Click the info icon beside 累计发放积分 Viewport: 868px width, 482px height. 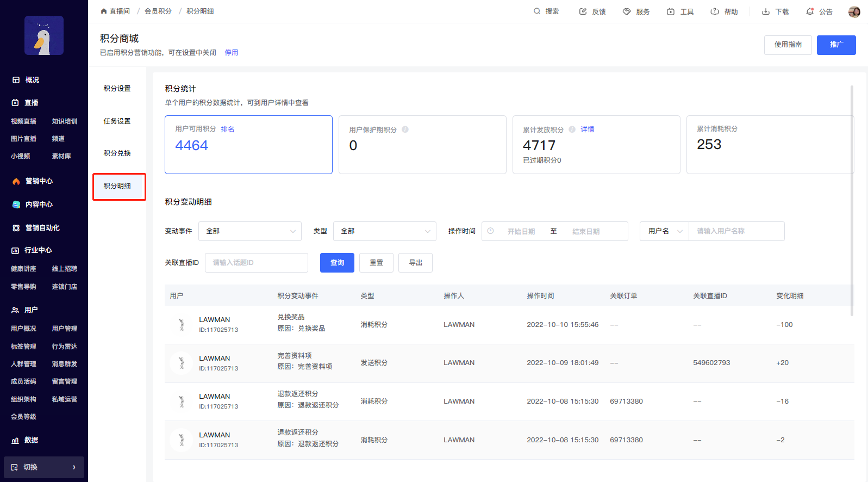tap(572, 129)
